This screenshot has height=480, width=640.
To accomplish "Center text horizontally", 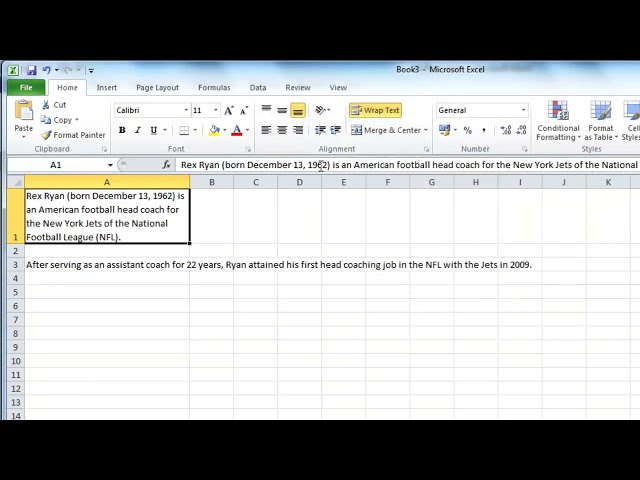I will click(282, 130).
